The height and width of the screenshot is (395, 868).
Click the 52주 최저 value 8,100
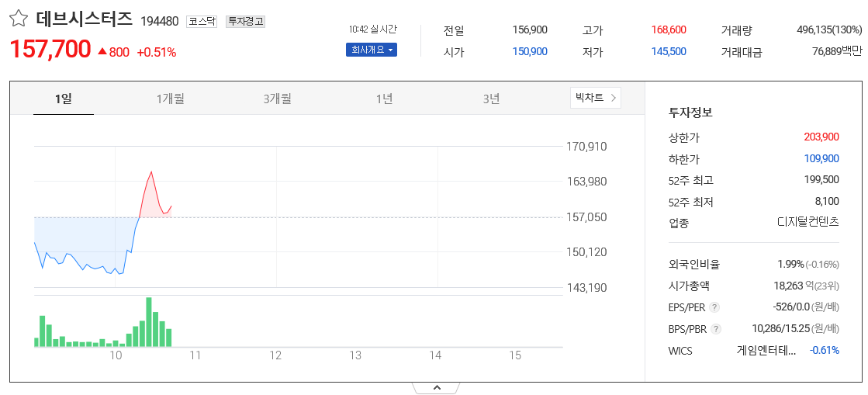click(x=827, y=201)
